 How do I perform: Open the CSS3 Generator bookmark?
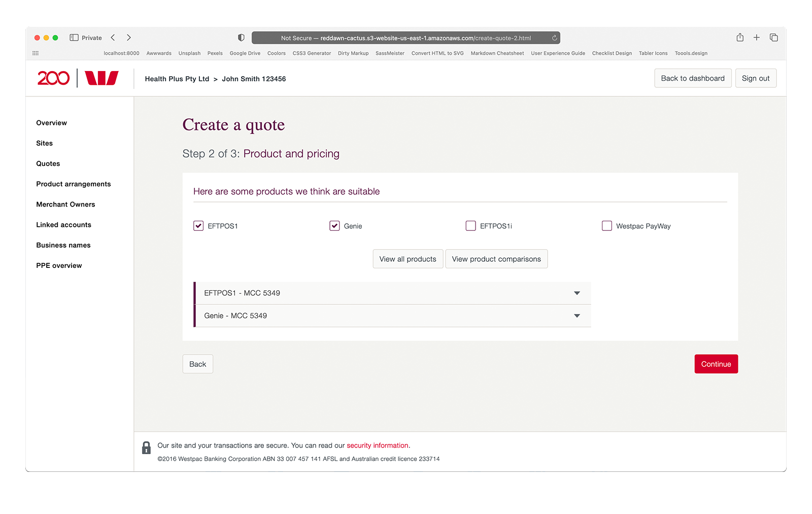pos(312,53)
